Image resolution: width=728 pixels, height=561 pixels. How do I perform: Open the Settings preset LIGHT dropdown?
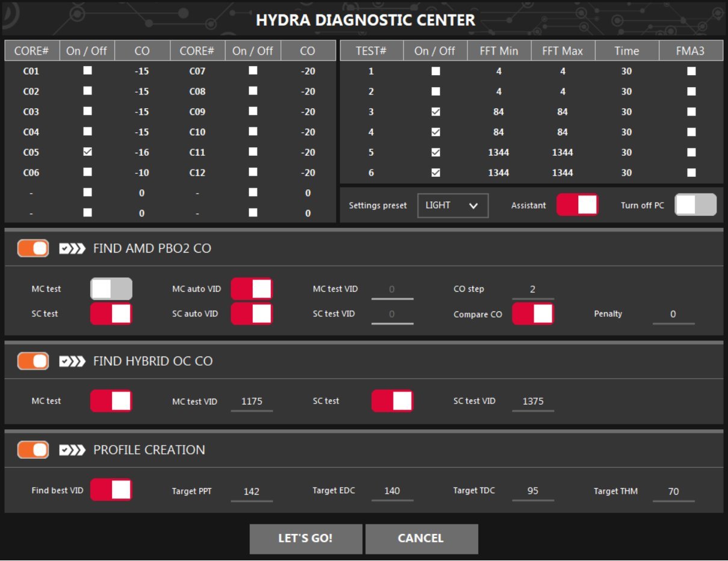(x=452, y=206)
